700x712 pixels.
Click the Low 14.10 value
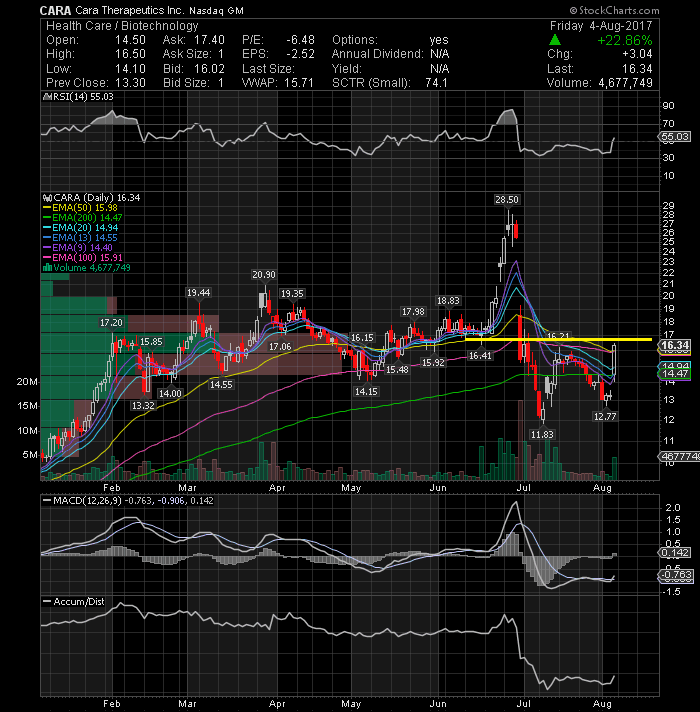click(130, 69)
